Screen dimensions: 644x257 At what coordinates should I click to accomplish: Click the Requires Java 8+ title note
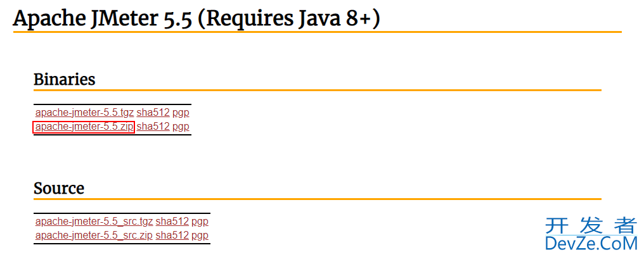[289, 19]
